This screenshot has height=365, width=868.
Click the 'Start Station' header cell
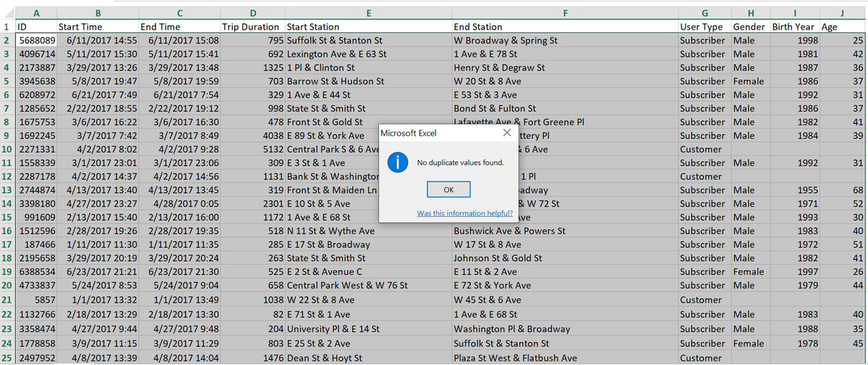pyautogui.click(x=368, y=27)
